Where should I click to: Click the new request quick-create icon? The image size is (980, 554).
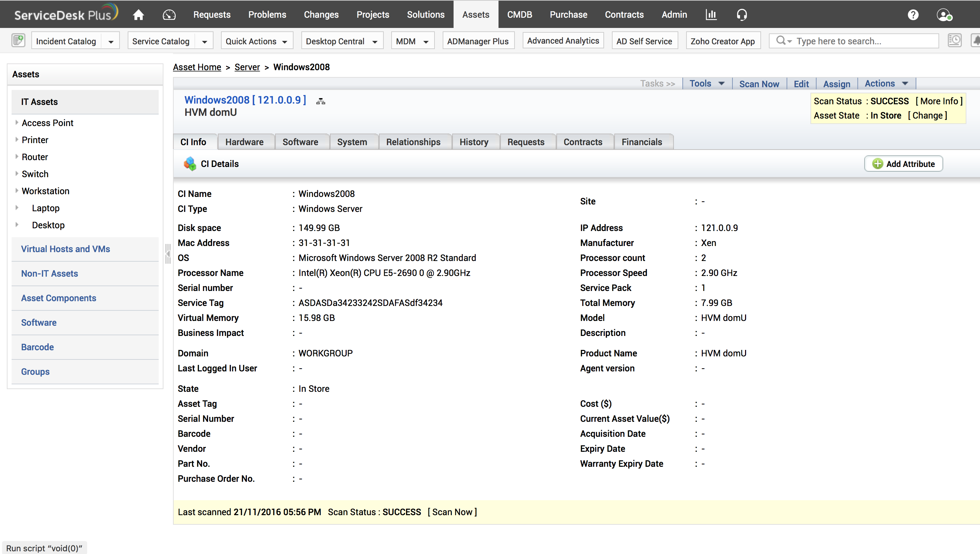(18, 40)
